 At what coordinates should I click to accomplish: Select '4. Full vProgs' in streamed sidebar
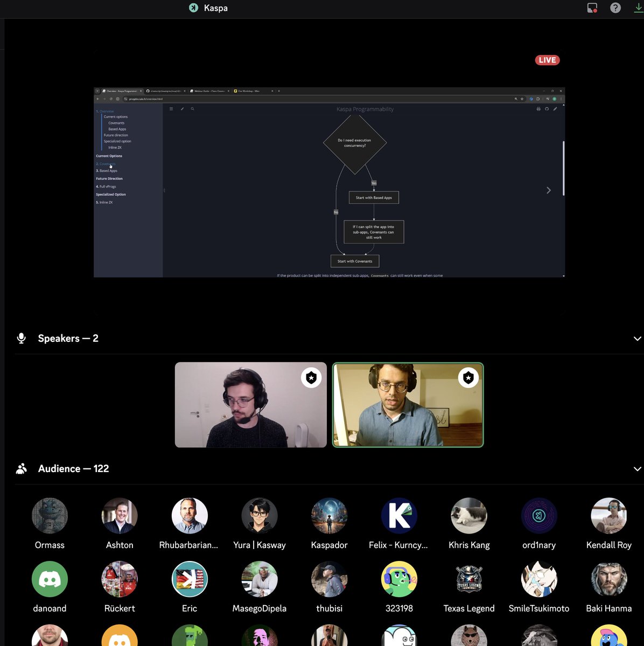[106, 186]
